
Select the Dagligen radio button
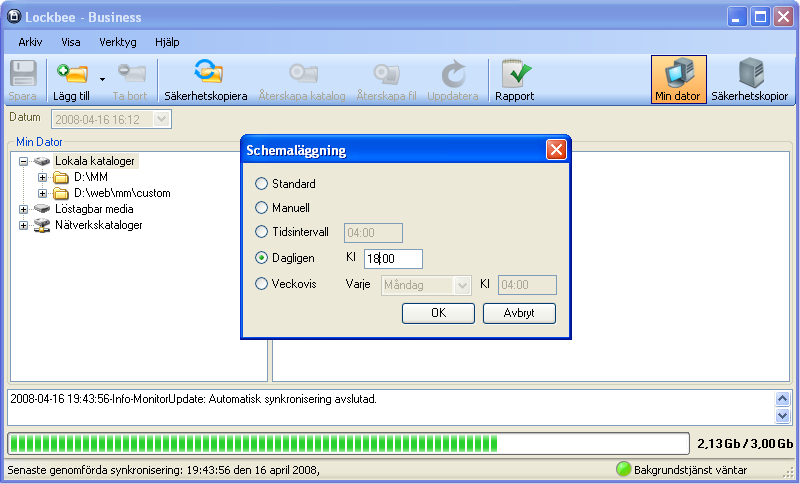click(x=261, y=258)
